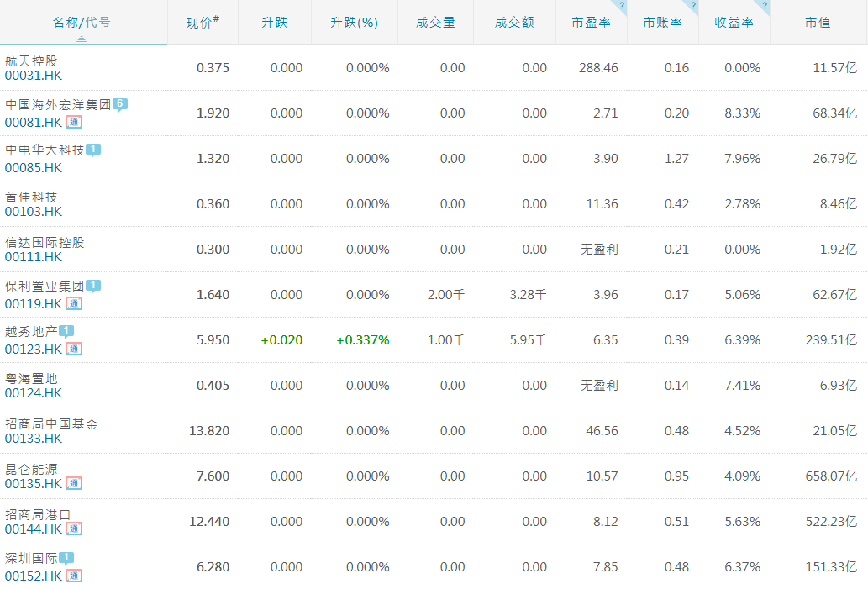Click the stock name 越秀地产
The height and width of the screenshot is (589, 868).
point(31,332)
